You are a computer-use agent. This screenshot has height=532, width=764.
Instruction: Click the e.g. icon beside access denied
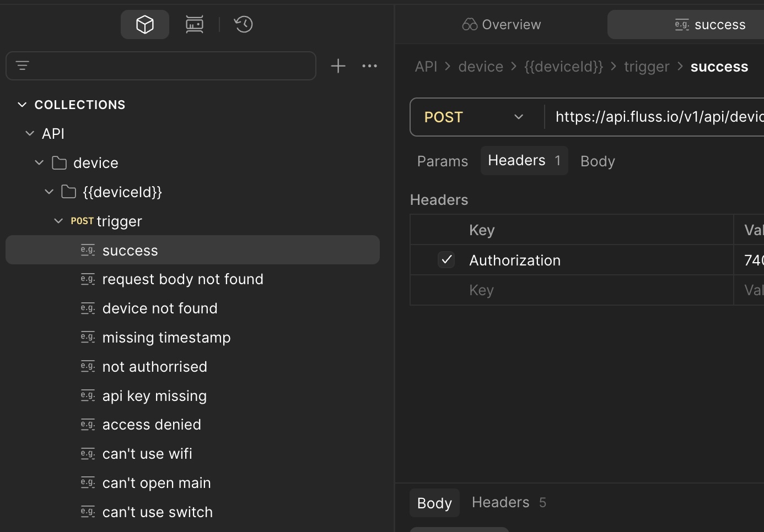tap(88, 425)
